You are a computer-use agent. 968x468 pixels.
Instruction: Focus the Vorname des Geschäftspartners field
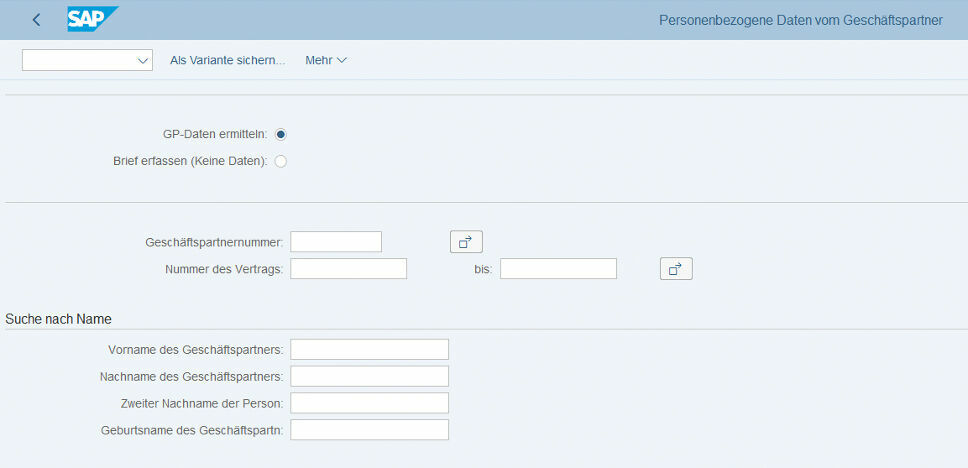point(369,349)
